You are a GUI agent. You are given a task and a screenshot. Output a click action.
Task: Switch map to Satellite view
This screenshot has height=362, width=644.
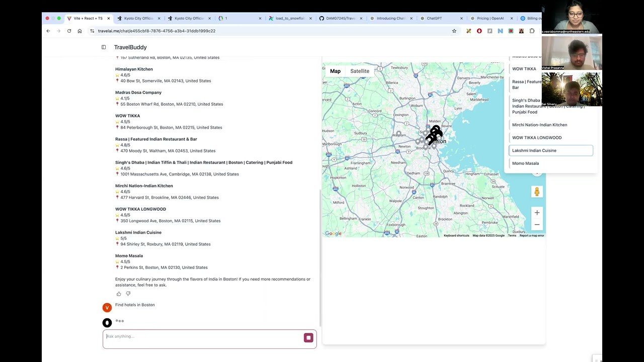click(360, 71)
